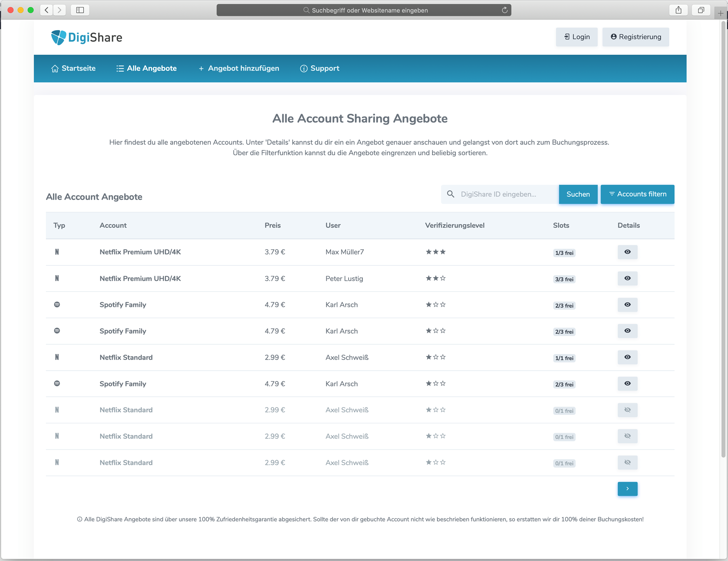The width and height of the screenshot is (728, 561).
Task: Open a new tab with plus icon
Action: click(x=721, y=13)
